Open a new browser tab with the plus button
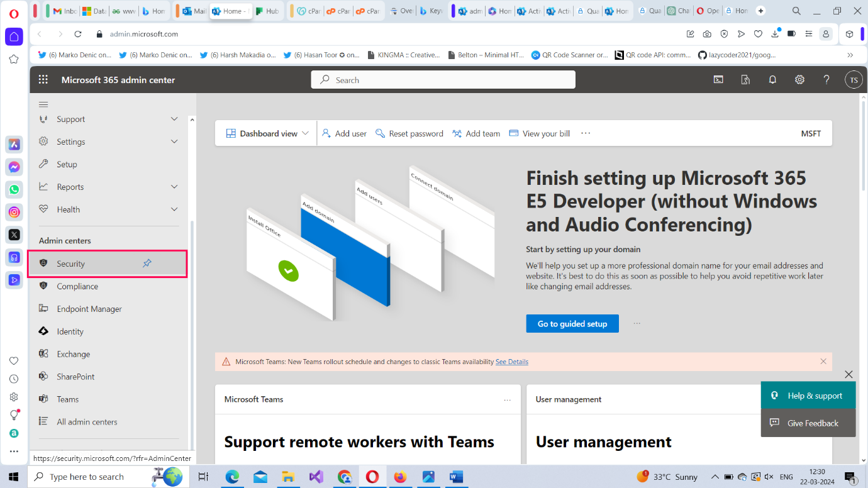Viewport: 868px width, 488px height. click(761, 11)
